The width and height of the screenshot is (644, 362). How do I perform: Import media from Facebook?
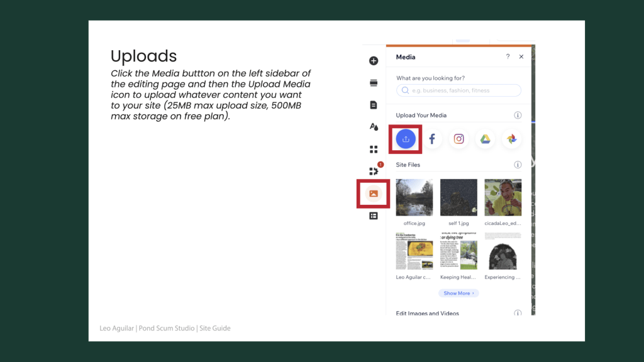432,139
